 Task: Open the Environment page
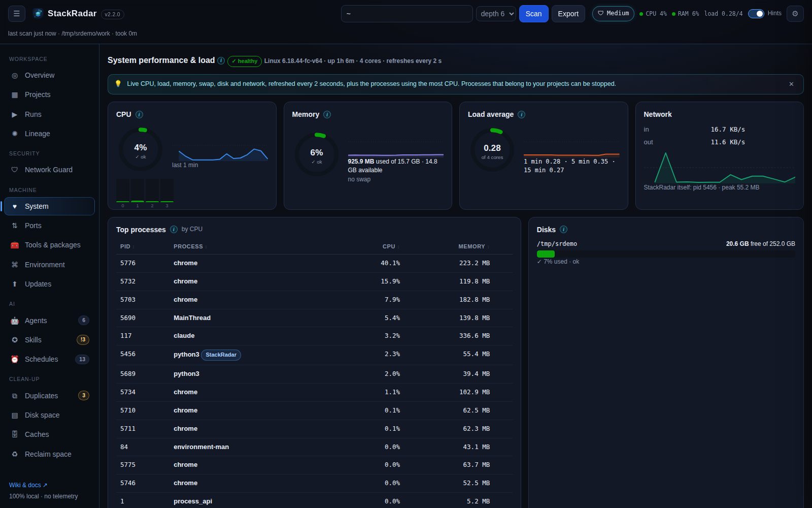[50, 265]
